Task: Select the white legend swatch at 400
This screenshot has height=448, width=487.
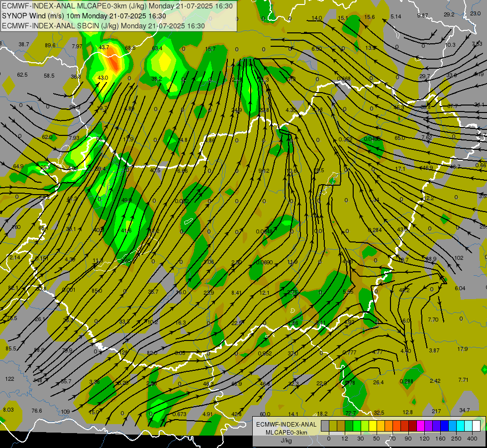Action: tap(476, 426)
